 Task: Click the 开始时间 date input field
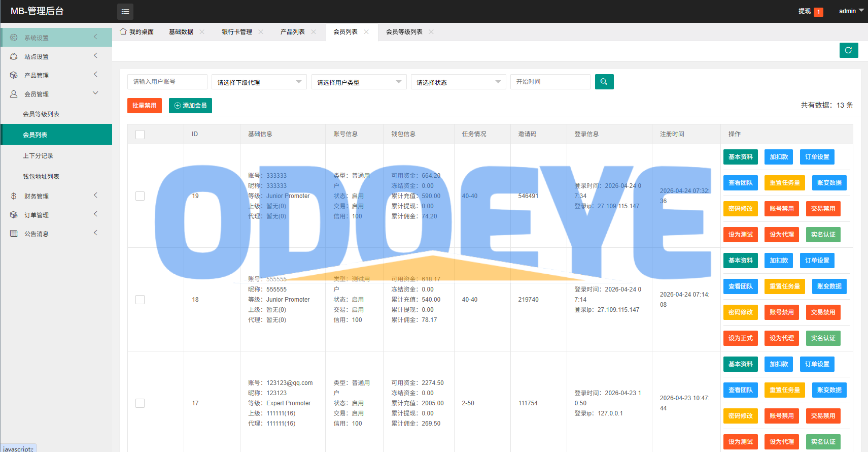point(550,82)
